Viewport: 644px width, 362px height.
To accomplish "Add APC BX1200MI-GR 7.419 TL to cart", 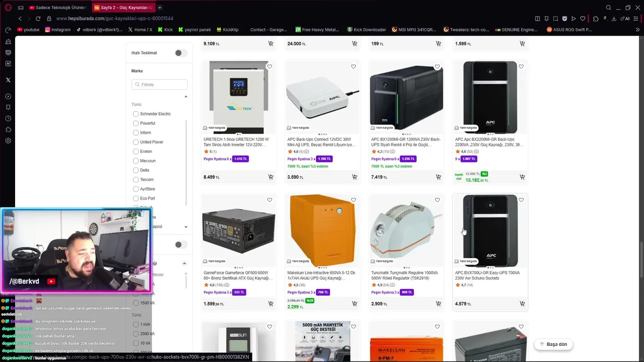I will [438, 177].
